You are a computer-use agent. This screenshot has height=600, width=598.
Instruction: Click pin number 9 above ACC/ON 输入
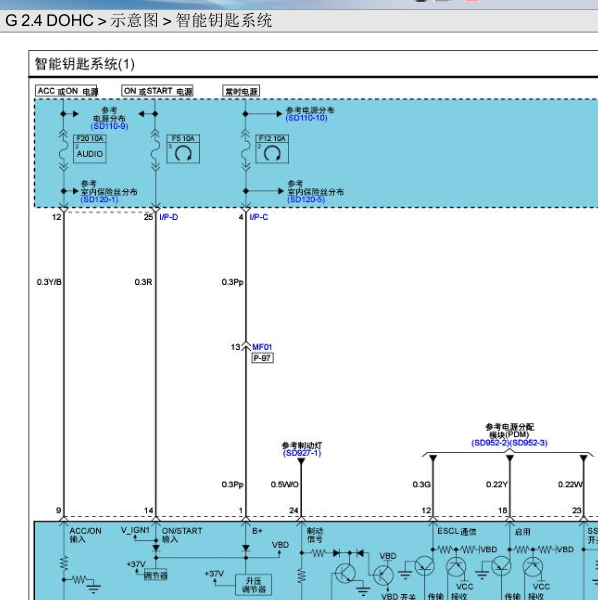pyautogui.click(x=59, y=510)
